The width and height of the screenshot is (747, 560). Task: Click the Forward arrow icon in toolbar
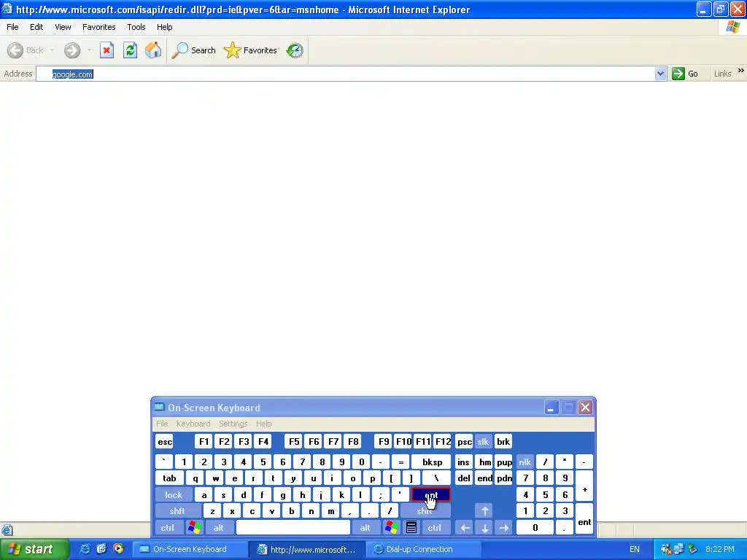72,50
